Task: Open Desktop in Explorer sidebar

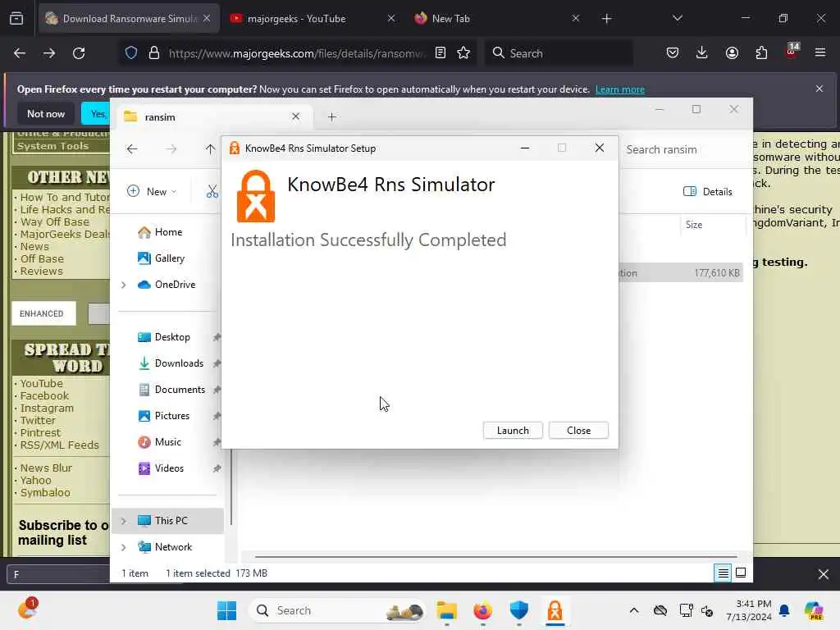Action: [163, 337]
